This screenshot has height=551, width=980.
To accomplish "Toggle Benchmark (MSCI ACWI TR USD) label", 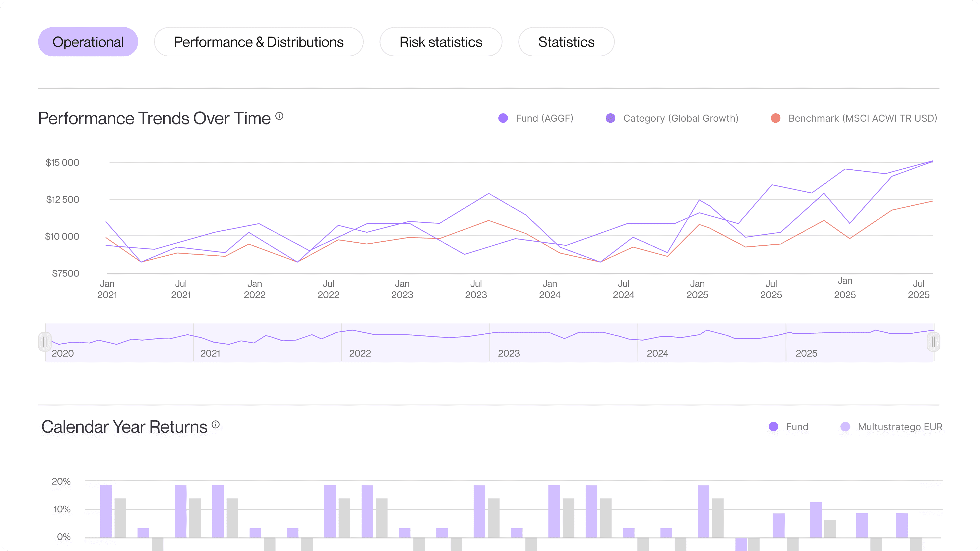I will click(x=862, y=118).
